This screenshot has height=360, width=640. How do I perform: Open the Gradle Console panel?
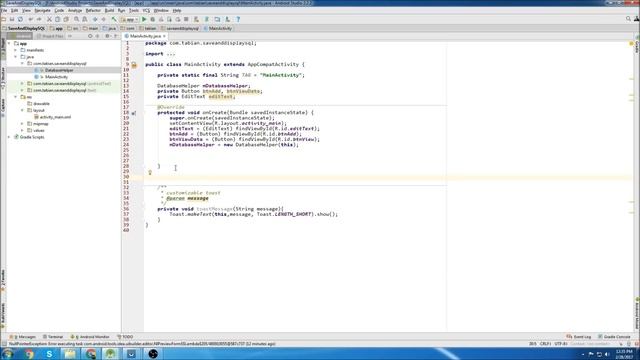(614, 337)
